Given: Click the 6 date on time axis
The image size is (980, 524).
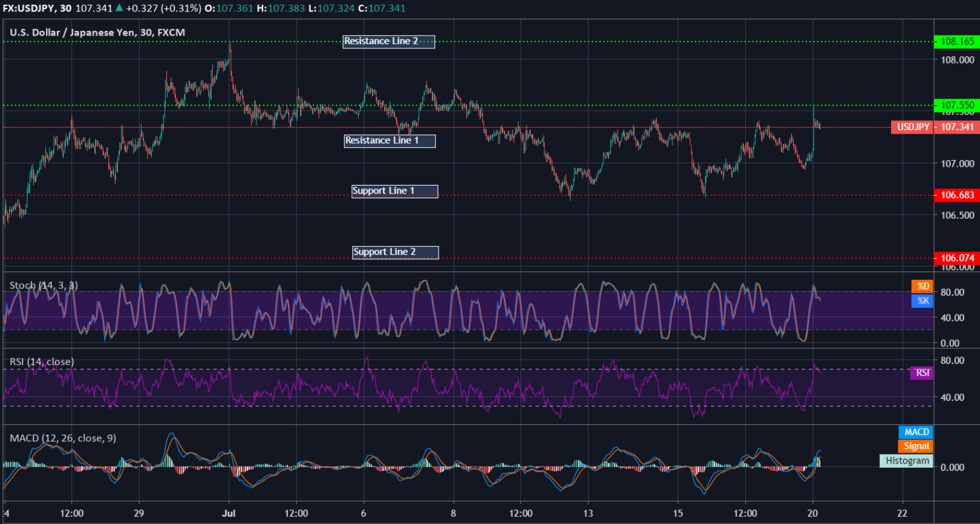Looking at the screenshot, I should tap(364, 513).
